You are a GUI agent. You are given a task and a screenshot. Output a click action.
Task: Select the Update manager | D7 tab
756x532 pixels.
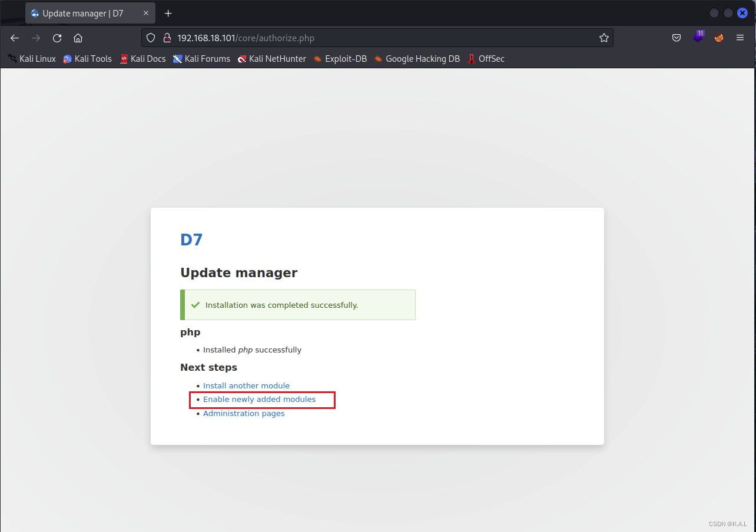click(91, 13)
